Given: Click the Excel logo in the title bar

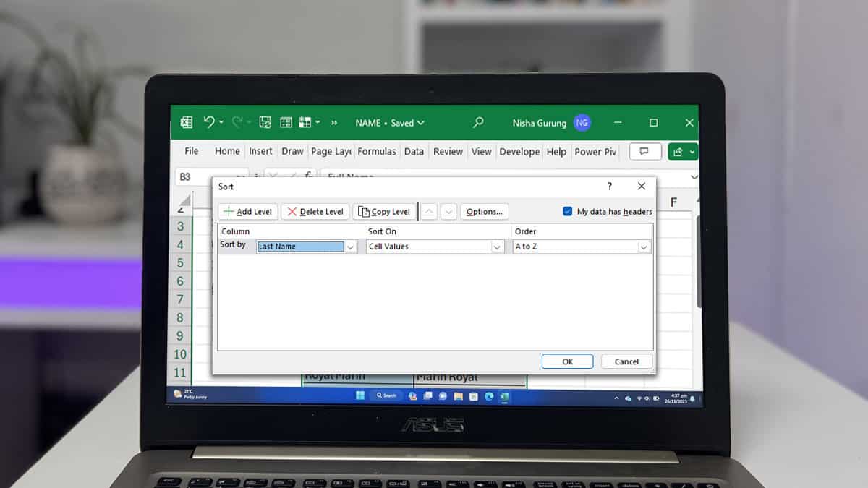Looking at the screenshot, I should (187, 123).
